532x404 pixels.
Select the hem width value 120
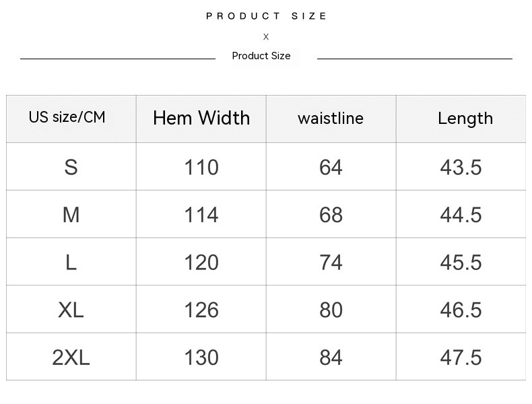[x=201, y=263]
